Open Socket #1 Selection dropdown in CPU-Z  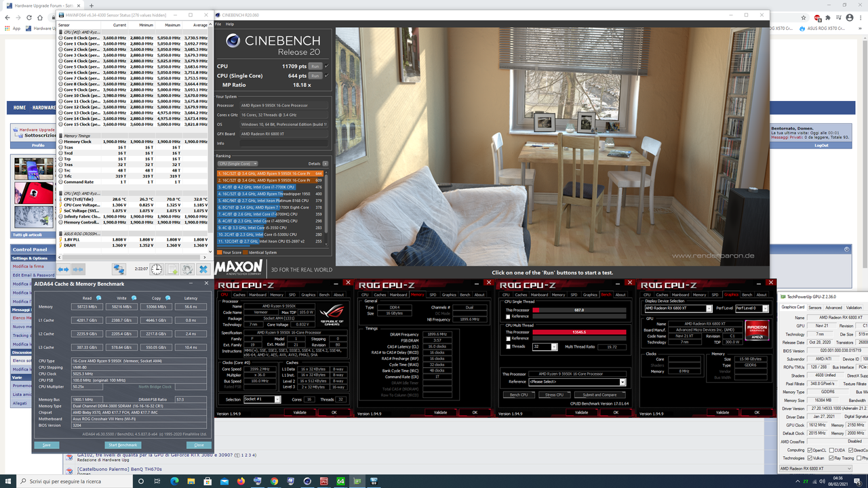tap(262, 399)
